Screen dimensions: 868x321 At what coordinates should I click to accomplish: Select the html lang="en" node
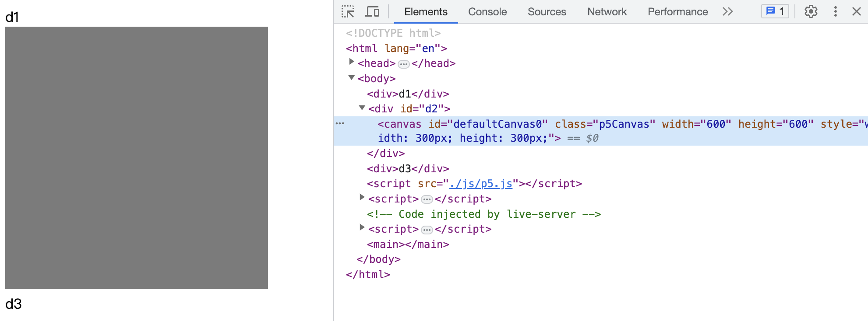tap(396, 48)
